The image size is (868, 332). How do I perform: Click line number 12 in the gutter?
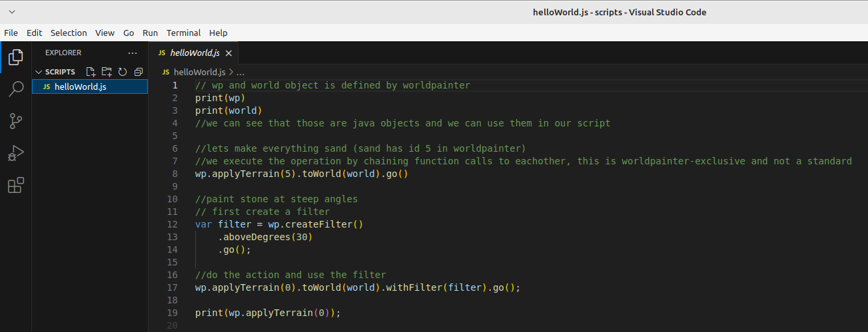(x=173, y=224)
